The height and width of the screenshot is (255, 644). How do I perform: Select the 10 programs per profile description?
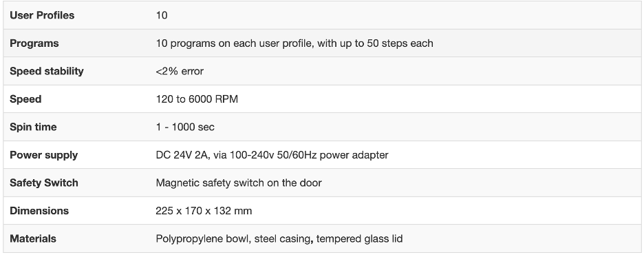[294, 43]
